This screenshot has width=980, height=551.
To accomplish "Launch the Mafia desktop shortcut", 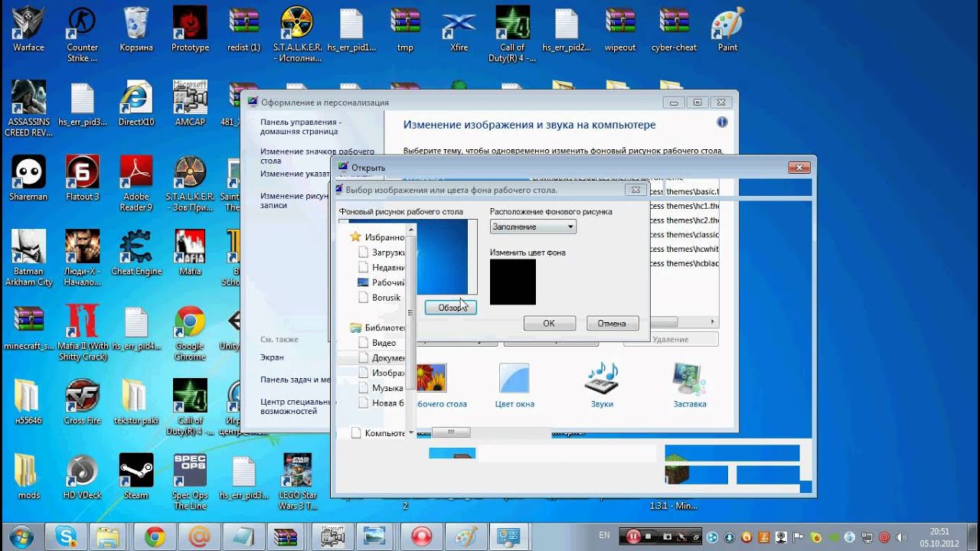I will tap(190, 253).
